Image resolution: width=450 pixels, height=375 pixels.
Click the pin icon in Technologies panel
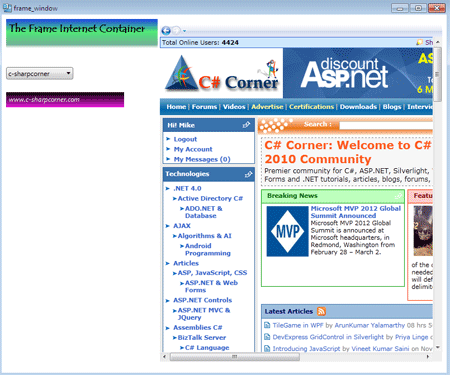248,174
